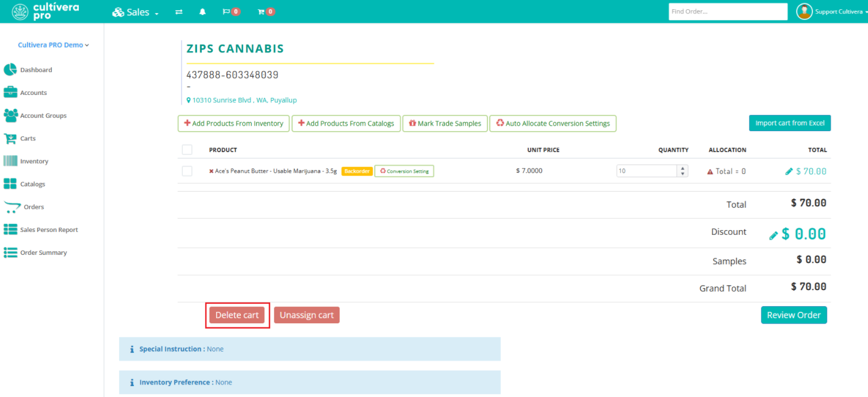Click the Inventory Preference info icon
Image resolution: width=868 pixels, height=397 pixels.
pos(132,383)
